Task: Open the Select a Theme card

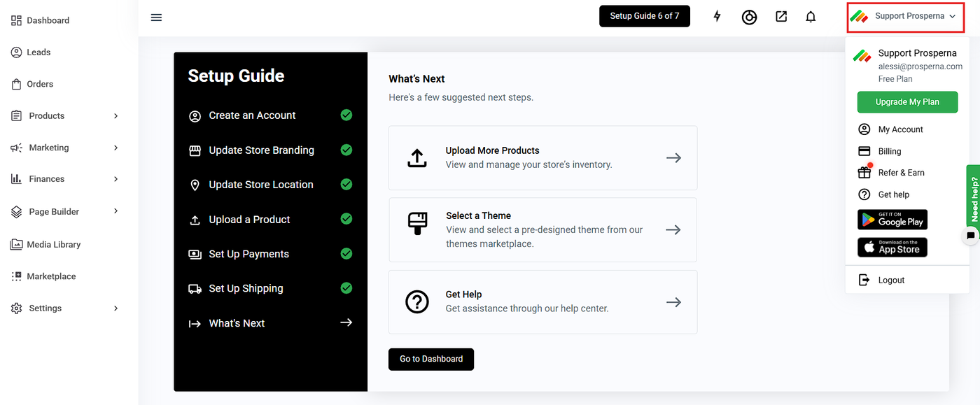Action: [x=542, y=229]
